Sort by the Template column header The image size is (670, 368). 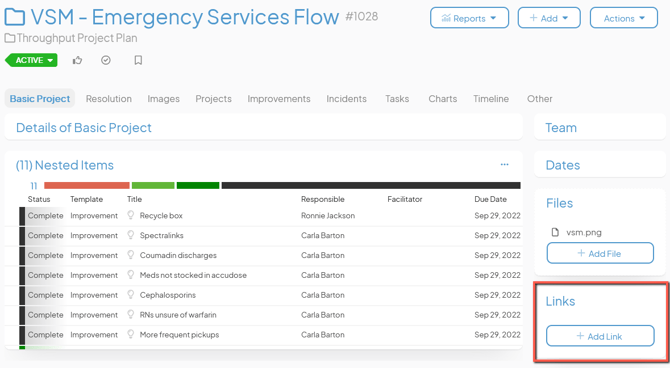pos(86,199)
